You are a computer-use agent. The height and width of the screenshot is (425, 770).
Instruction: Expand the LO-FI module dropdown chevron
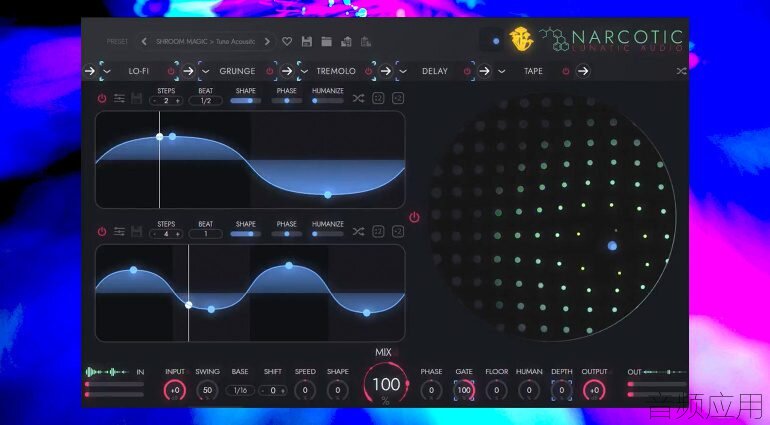coord(107,71)
